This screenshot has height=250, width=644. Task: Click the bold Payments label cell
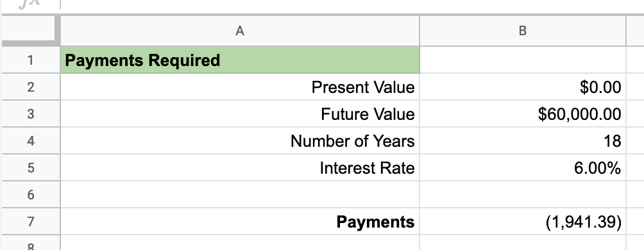(x=240, y=222)
